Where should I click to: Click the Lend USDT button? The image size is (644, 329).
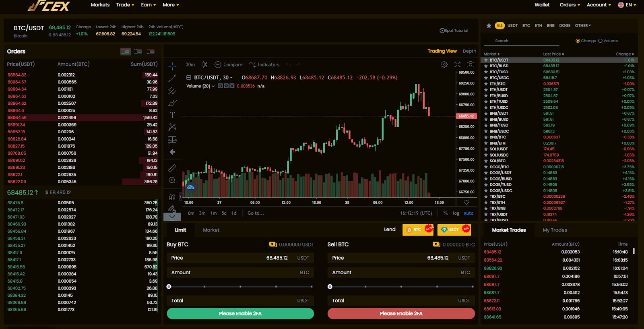[454, 230]
